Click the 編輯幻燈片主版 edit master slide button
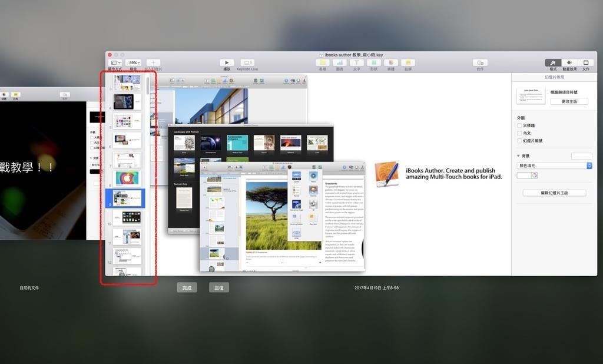Viewport: 603px width, 364px height. (x=554, y=193)
